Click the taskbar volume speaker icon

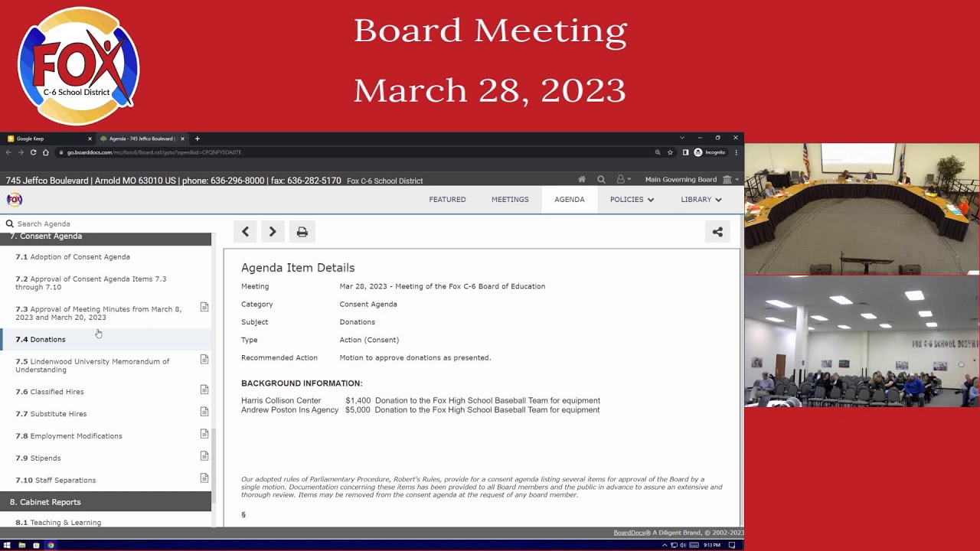coord(682,545)
